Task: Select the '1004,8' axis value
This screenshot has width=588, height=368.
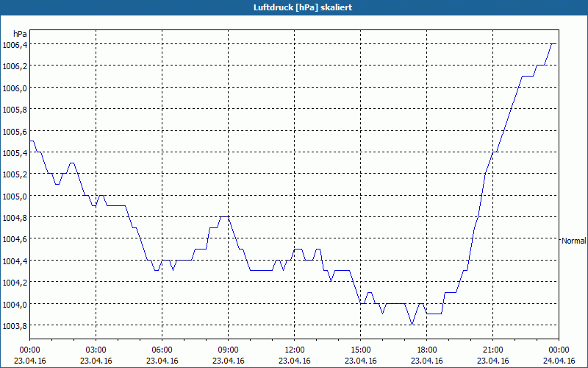Action: click(x=15, y=218)
